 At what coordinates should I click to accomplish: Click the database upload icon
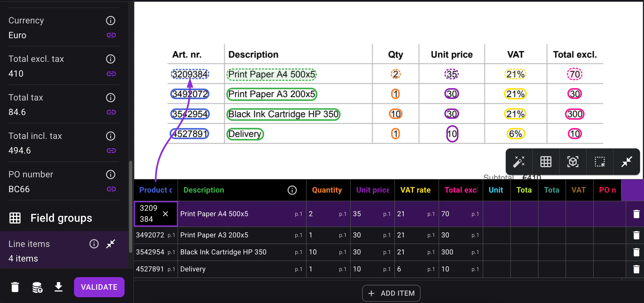[x=37, y=287]
